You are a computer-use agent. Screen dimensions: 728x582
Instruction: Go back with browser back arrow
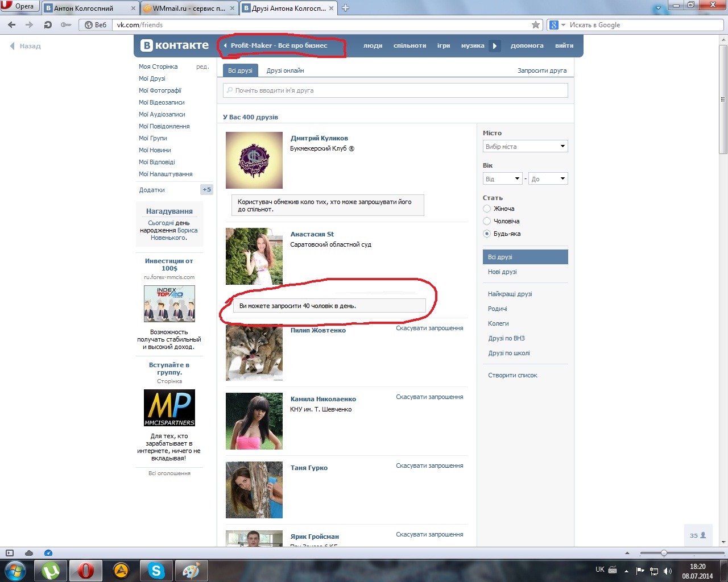12,25
